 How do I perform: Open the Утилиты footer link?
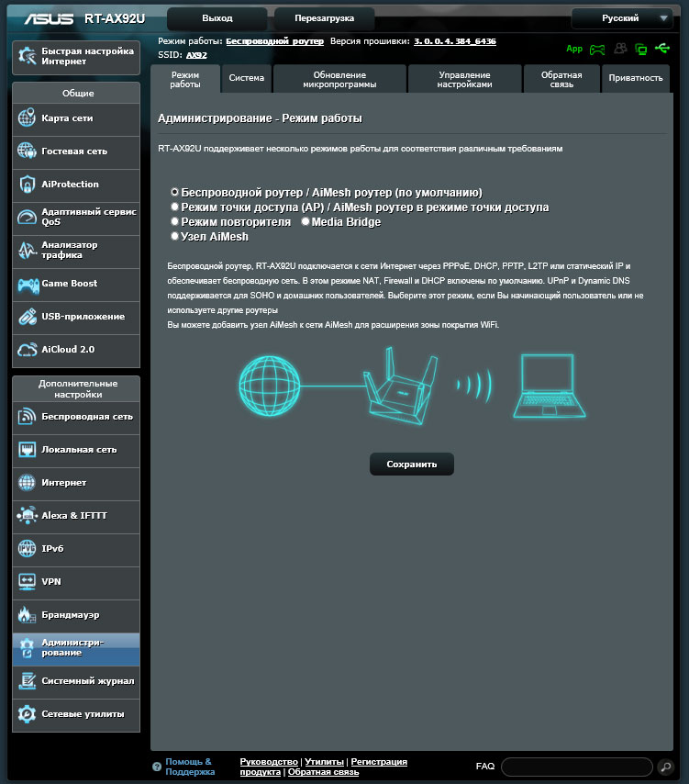click(324, 761)
